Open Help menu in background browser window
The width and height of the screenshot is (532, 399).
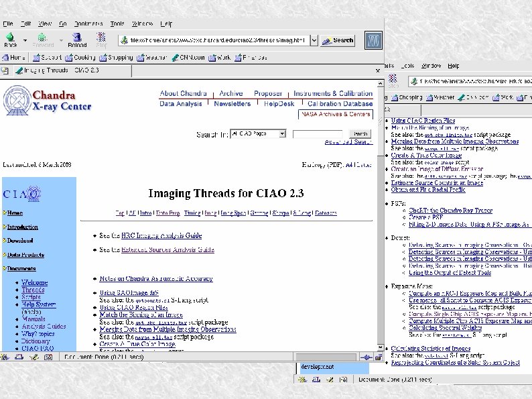point(454,66)
